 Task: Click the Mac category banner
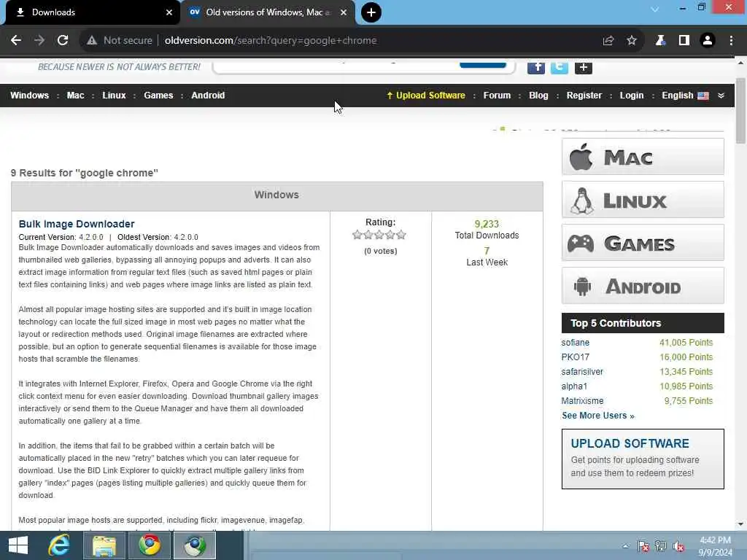643,157
